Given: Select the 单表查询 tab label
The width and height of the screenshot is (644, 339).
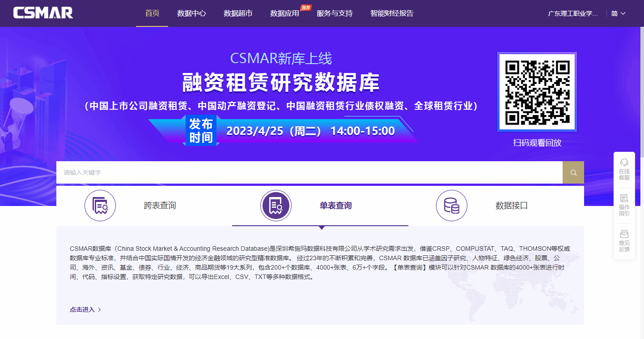Looking at the screenshot, I should coord(335,206).
